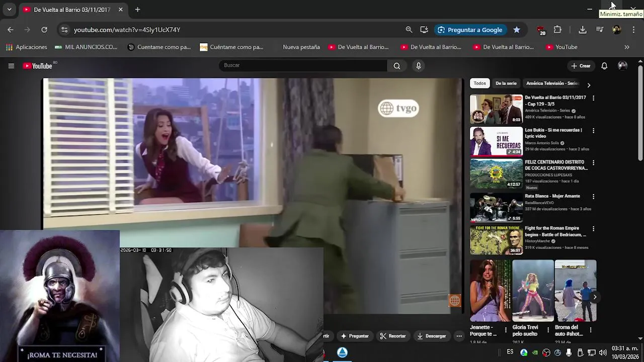Open the Chrome profile avatar
The image size is (644, 362).
[x=617, y=30]
